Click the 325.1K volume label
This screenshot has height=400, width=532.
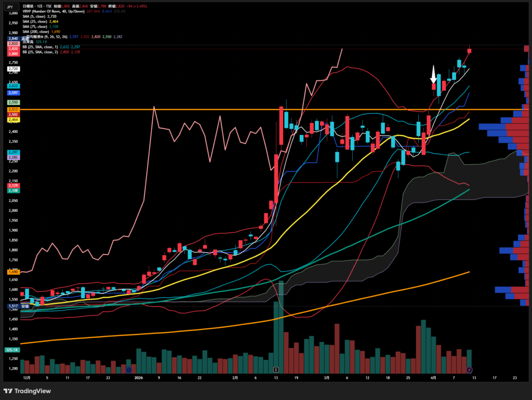tap(12, 350)
